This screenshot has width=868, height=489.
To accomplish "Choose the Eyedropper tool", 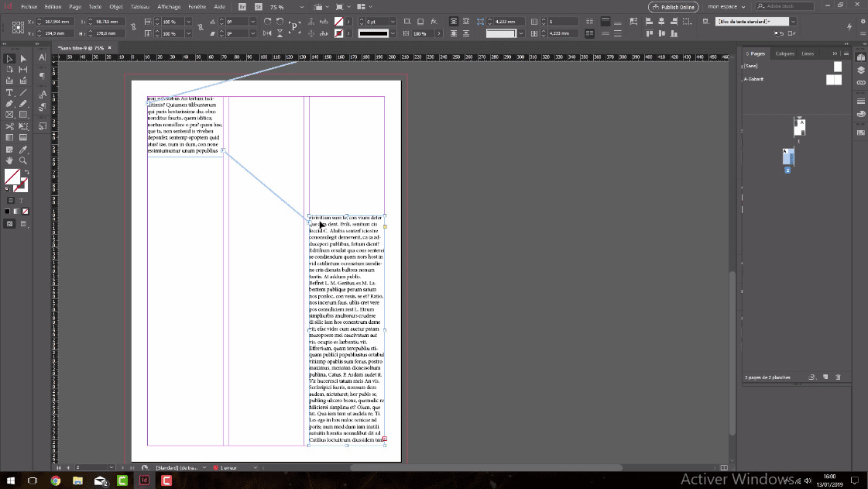I will pyautogui.click(x=22, y=150).
